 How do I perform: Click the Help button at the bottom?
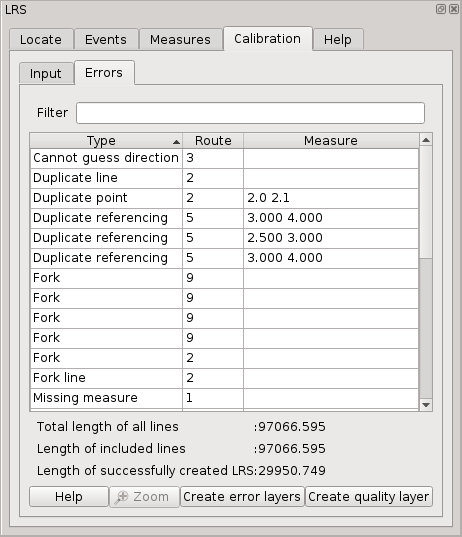(69, 497)
